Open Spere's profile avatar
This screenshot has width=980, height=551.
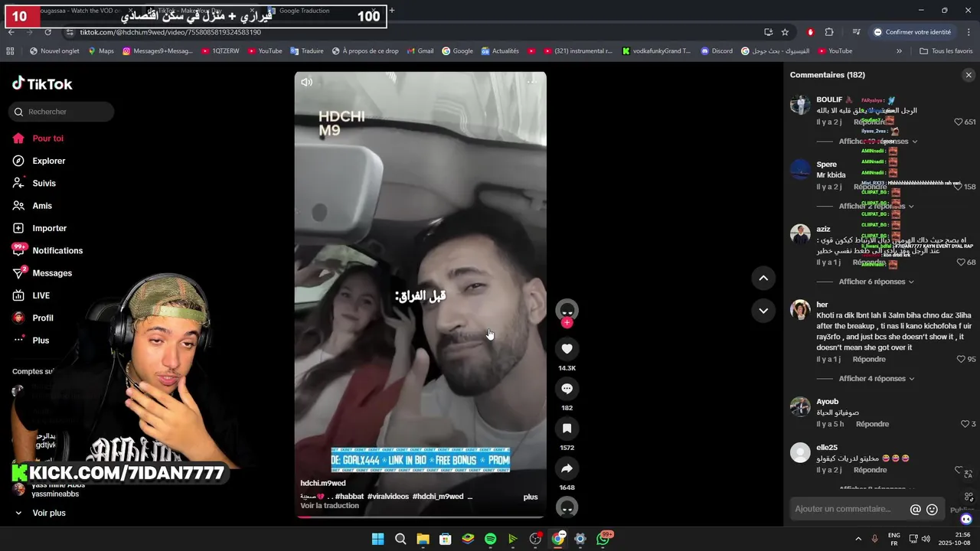(x=800, y=169)
